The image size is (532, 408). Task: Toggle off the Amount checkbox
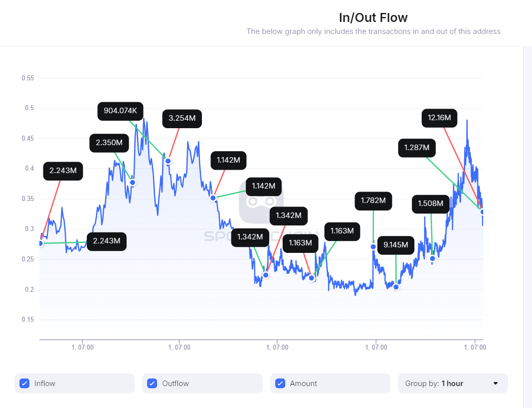[x=280, y=383]
